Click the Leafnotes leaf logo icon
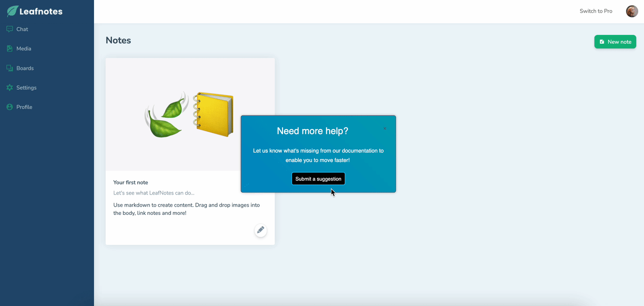Image resolution: width=644 pixels, height=306 pixels. tap(12, 11)
